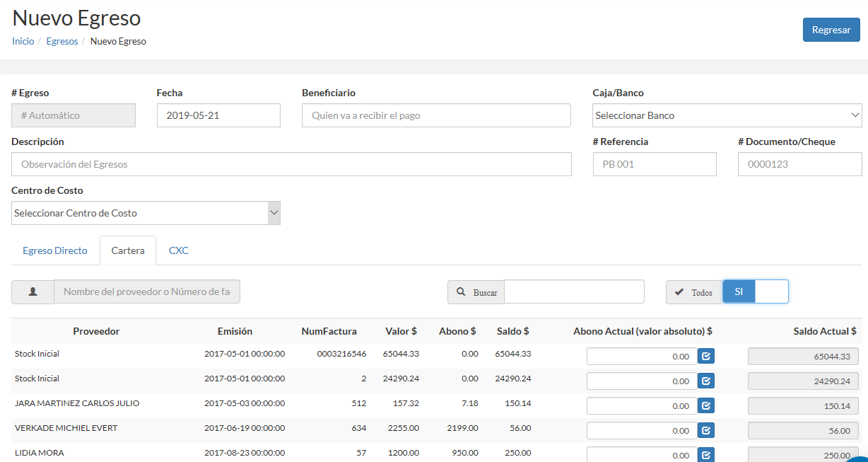The image size is (868, 462).
Task: Click Abono Actual field for LIDIA MORA
Action: click(642, 455)
